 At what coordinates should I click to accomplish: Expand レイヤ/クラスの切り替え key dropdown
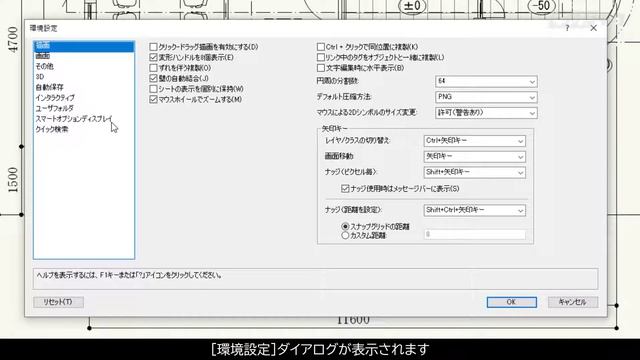(475, 141)
